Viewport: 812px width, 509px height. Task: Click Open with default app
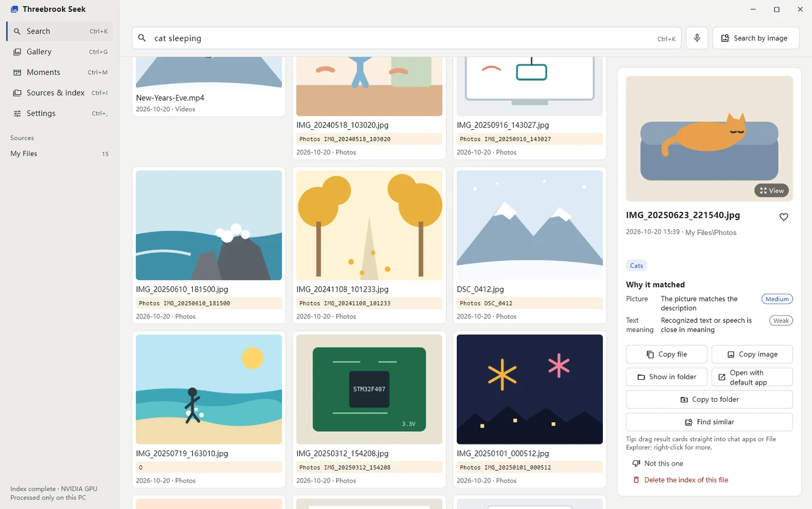coord(752,377)
